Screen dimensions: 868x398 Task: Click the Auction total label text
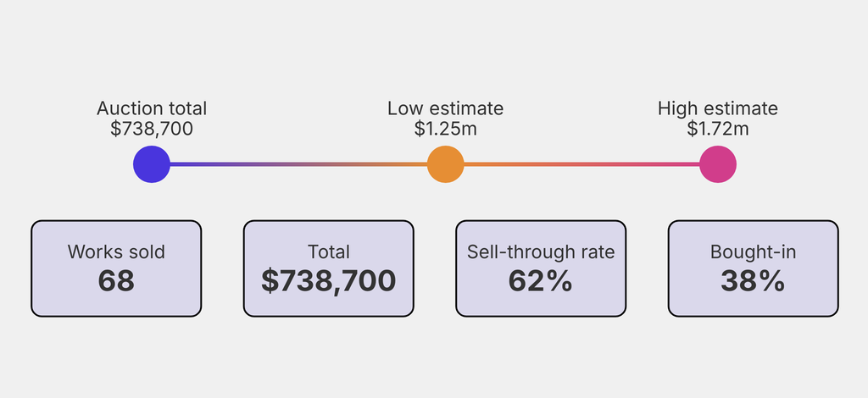152,108
